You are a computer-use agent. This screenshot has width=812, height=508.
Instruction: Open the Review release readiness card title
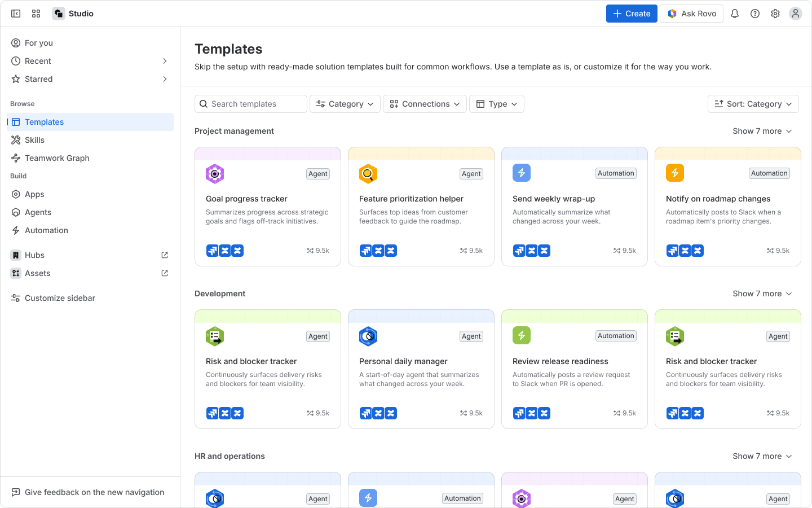(x=561, y=361)
